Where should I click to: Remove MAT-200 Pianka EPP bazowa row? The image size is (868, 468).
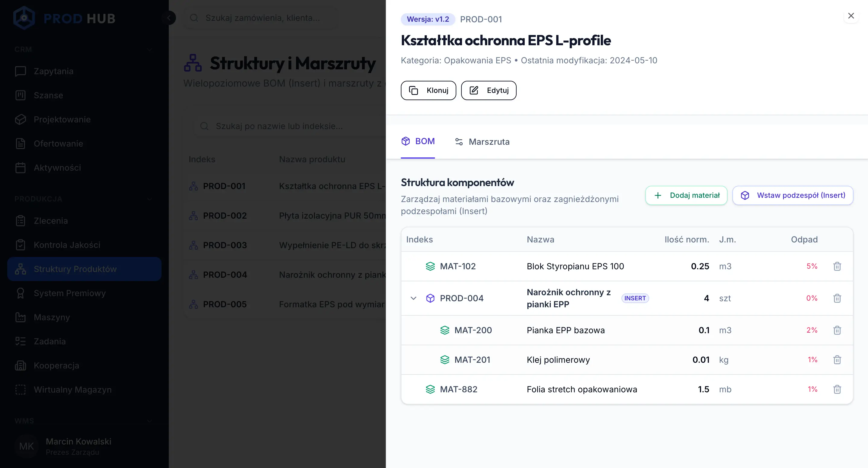coord(837,330)
